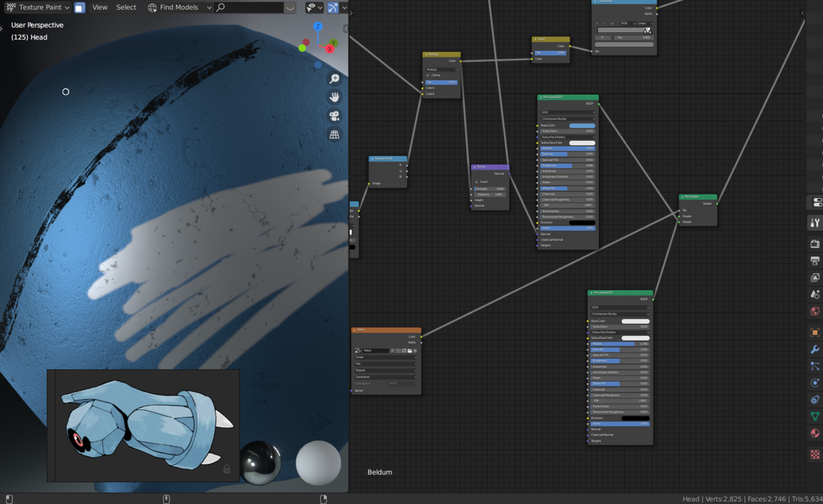Image resolution: width=823 pixels, height=504 pixels.
Task: Click the Zoom view magnifier icon
Action: click(335, 79)
